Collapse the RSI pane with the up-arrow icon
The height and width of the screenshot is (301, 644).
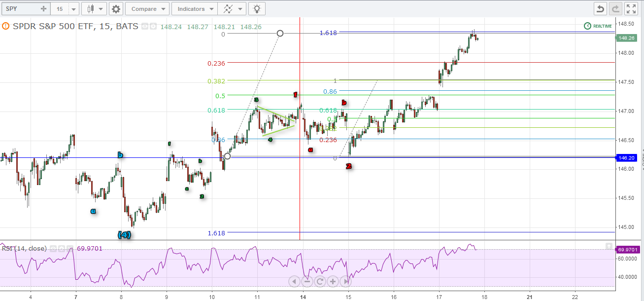pyautogui.click(x=609, y=246)
